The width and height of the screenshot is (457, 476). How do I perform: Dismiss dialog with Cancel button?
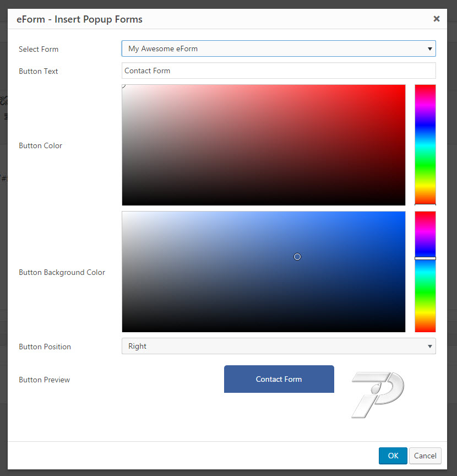tap(425, 456)
